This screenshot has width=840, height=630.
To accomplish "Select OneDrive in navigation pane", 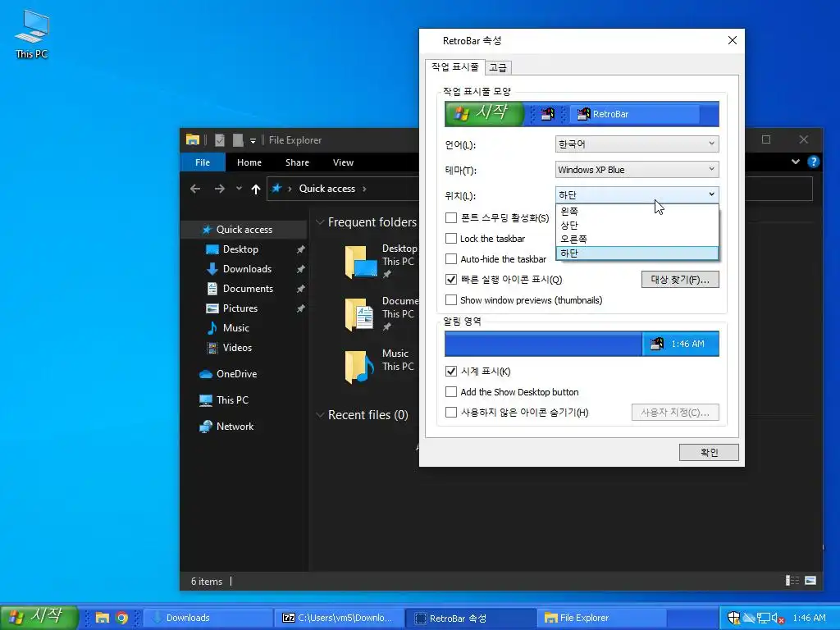I will click(x=236, y=374).
